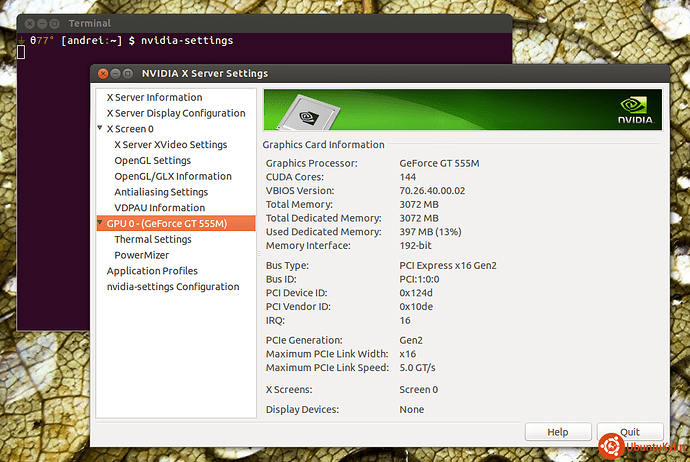Open Application Profiles
This screenshot has height=462, width=690.
pos(152,271)
